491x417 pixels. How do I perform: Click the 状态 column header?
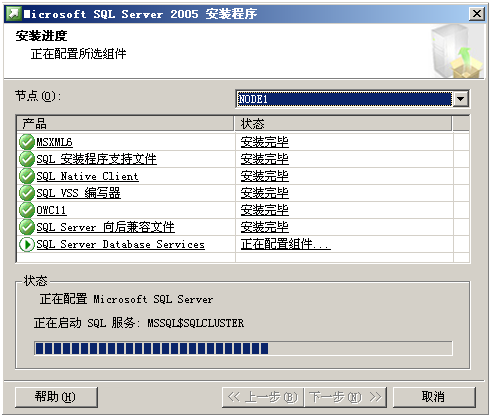tap(343, 124)
